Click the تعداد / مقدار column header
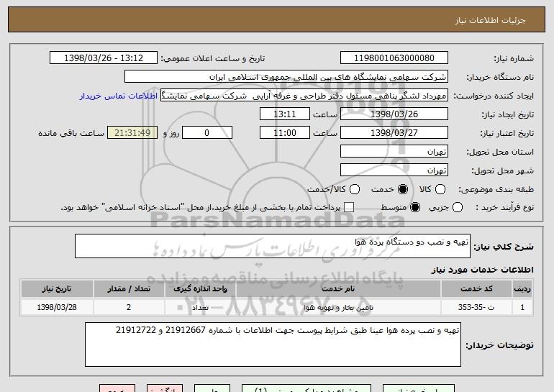554x392 pixels. [129, 289]
